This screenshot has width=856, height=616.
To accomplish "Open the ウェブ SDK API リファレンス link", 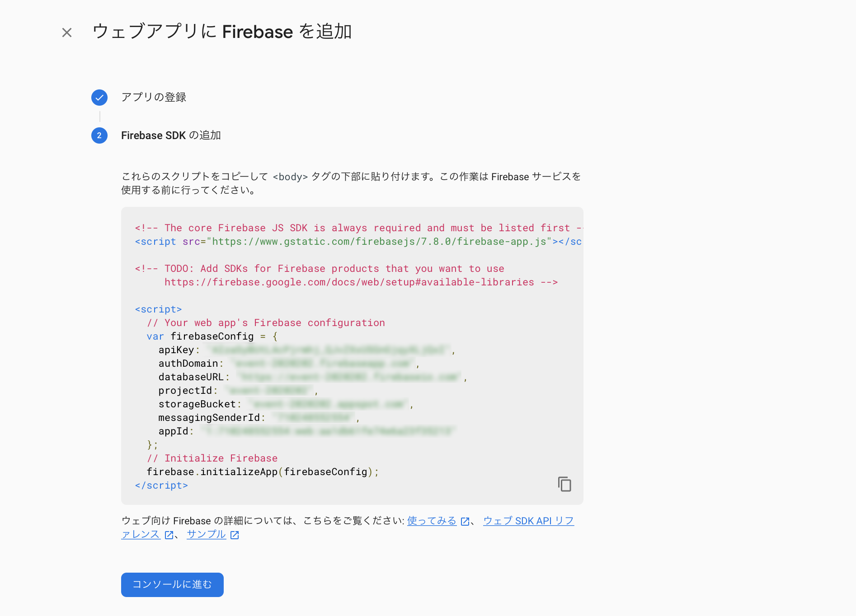I will (x=528, y=521).
